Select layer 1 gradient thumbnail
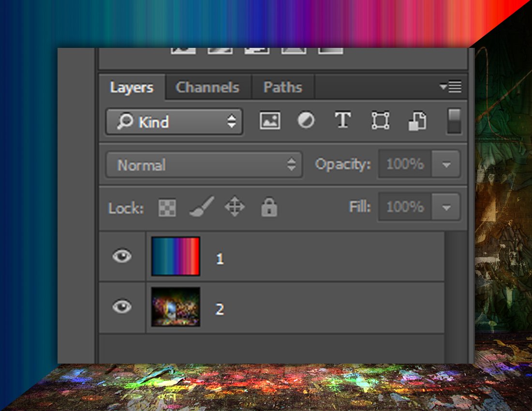 176,256
